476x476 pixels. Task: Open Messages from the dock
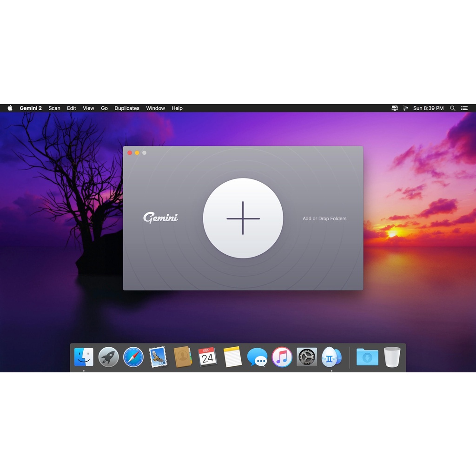point(257,357)
